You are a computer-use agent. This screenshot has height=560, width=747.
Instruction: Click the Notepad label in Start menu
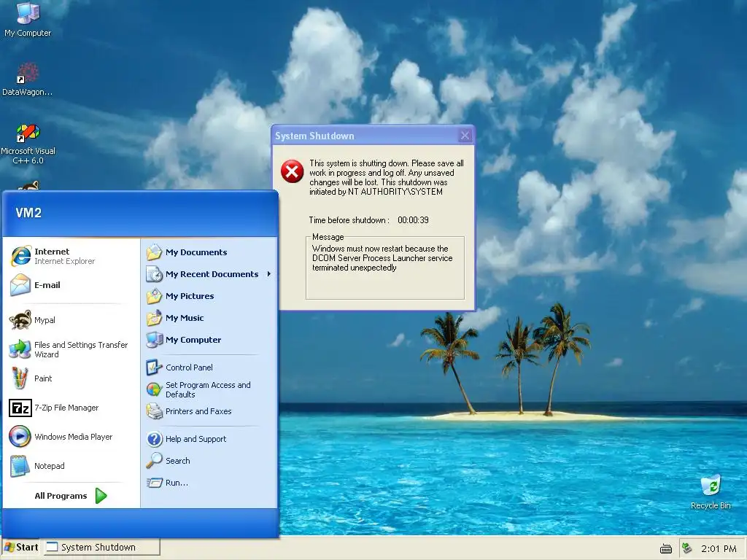point(49,466)
